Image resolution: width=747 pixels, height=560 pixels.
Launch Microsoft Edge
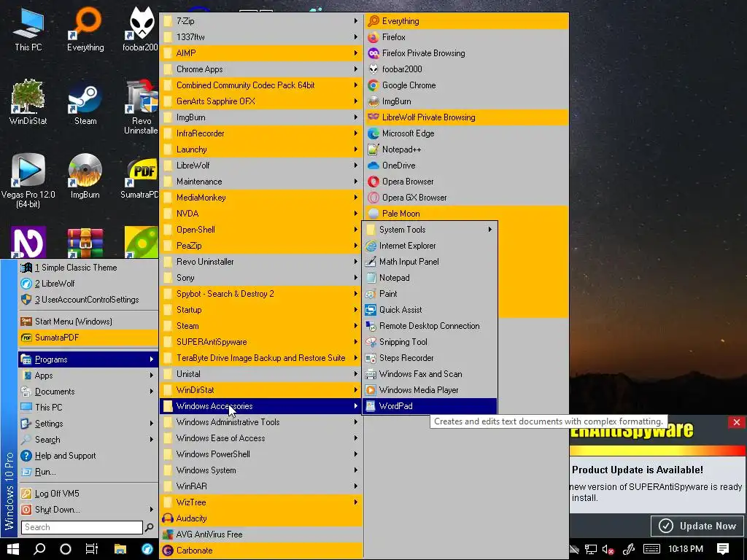pyautogui.click(x=467, y=133)
